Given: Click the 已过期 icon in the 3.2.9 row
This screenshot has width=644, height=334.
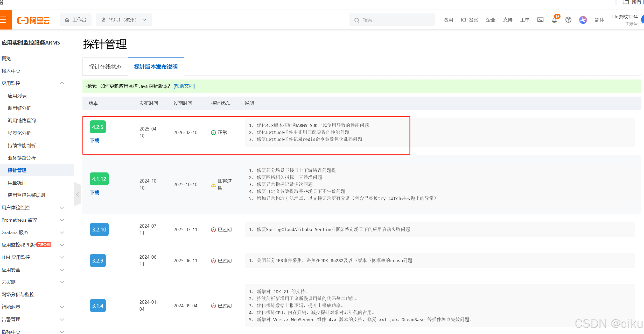Looking at the screenshot, I should [213, 261].
